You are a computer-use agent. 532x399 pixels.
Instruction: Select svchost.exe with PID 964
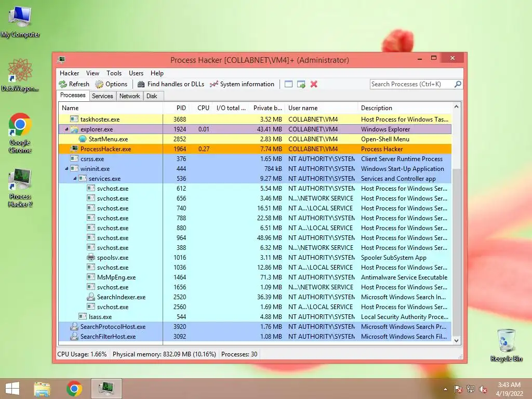[255, 238]
